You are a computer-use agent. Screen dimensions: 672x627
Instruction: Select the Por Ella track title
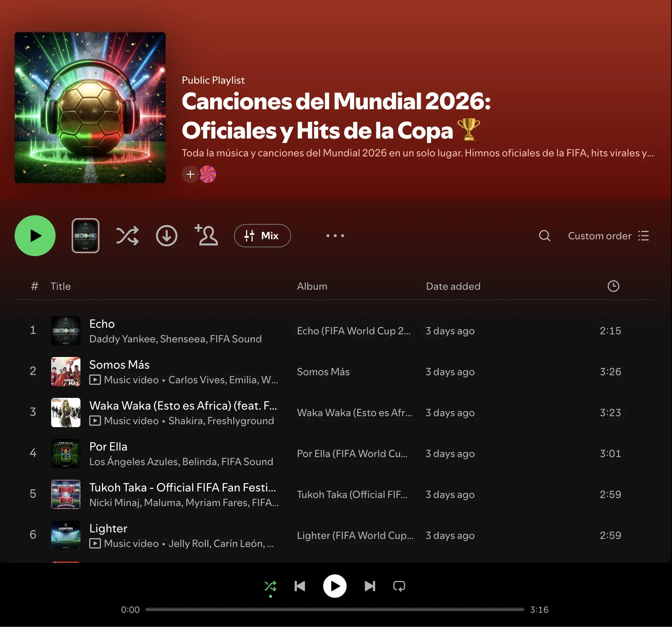[x=108, y=446]
